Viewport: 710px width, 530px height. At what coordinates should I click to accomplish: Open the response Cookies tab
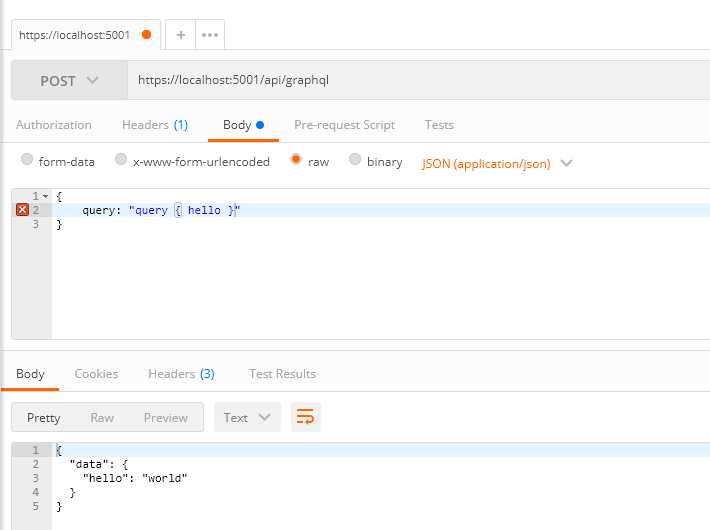[96, 374]
